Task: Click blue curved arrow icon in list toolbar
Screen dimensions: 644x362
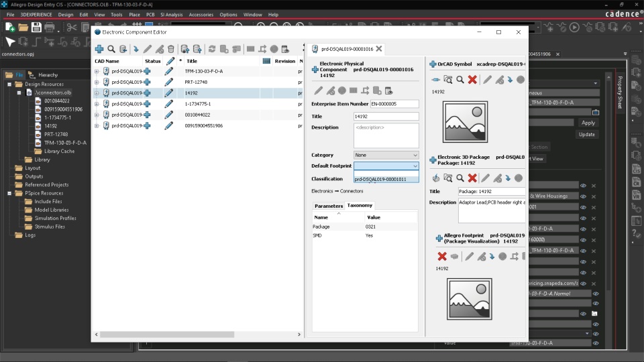Action: click(x=136, y=49)
